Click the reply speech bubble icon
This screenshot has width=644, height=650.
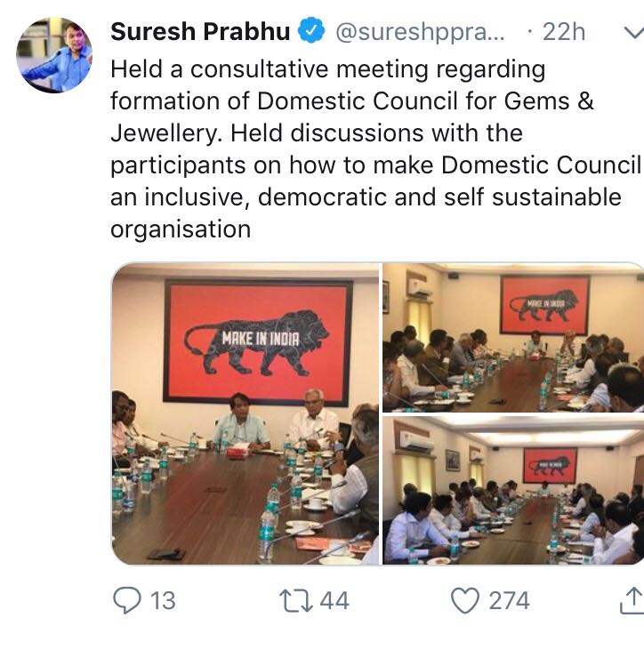(x=127, y=602)
